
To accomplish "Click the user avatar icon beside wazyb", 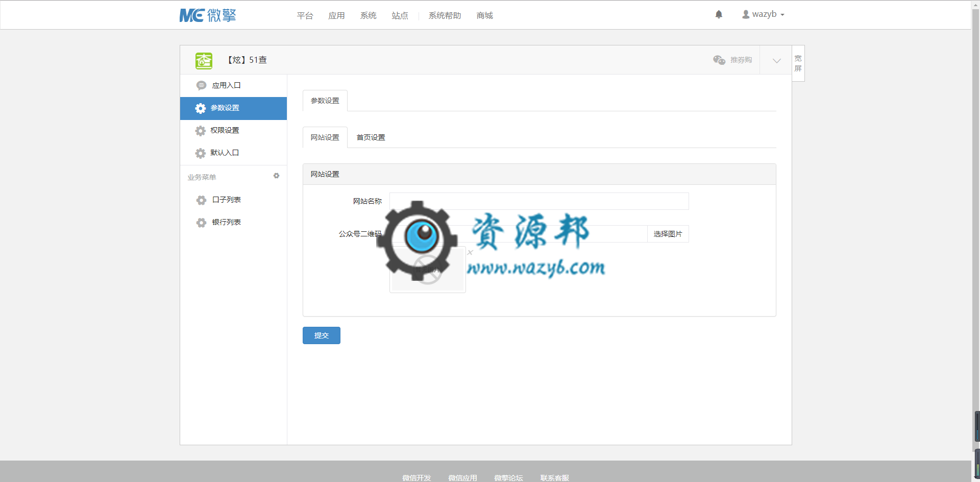I will (x=746, y=14).
